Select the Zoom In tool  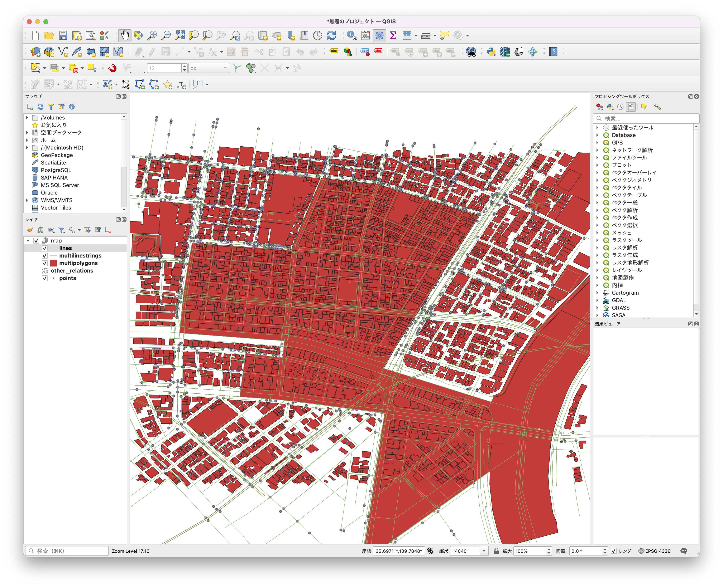[153, 35]
